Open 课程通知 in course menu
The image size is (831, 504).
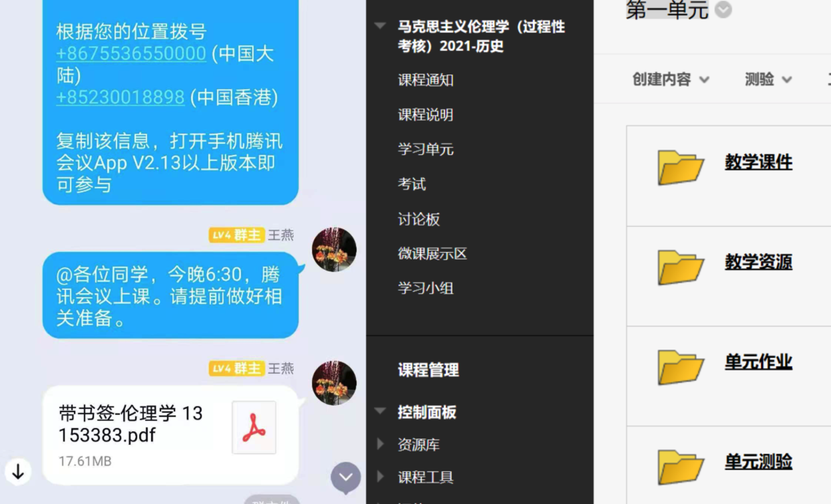[x=426, y=80]
